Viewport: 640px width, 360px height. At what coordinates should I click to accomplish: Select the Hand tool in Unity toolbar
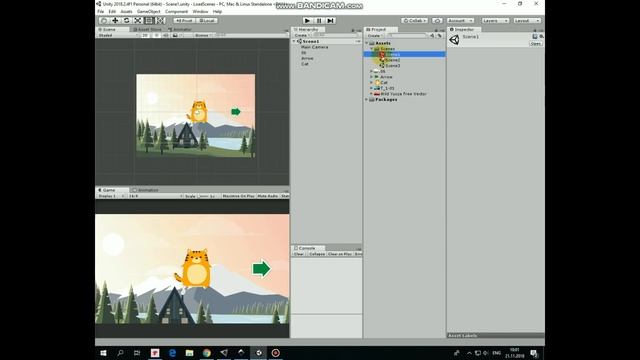104,20
